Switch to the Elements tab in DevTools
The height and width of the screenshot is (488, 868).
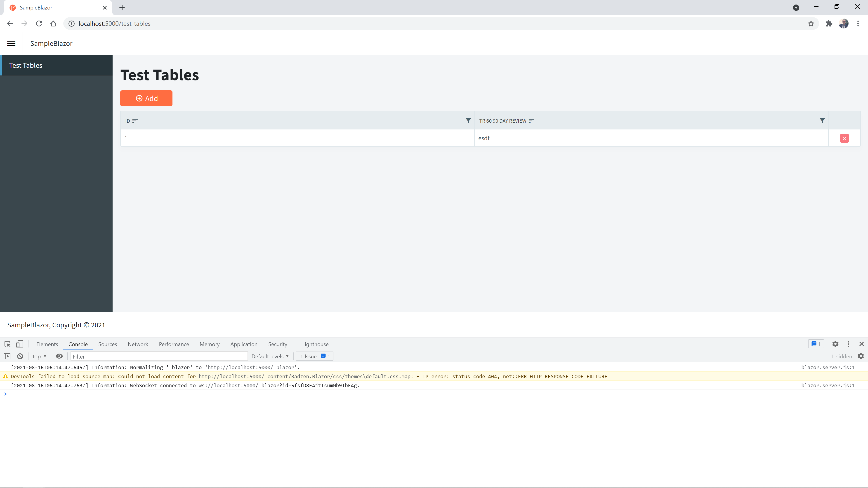[47, 344]
